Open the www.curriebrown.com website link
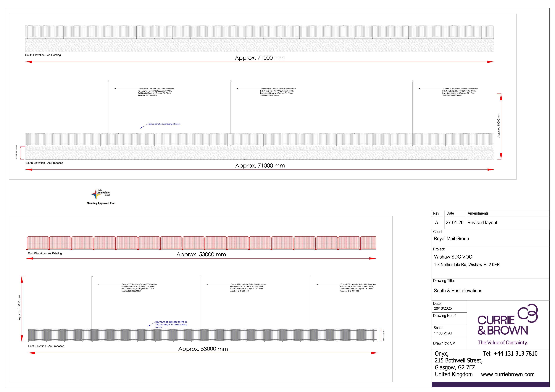 click(x=508, y=374)
